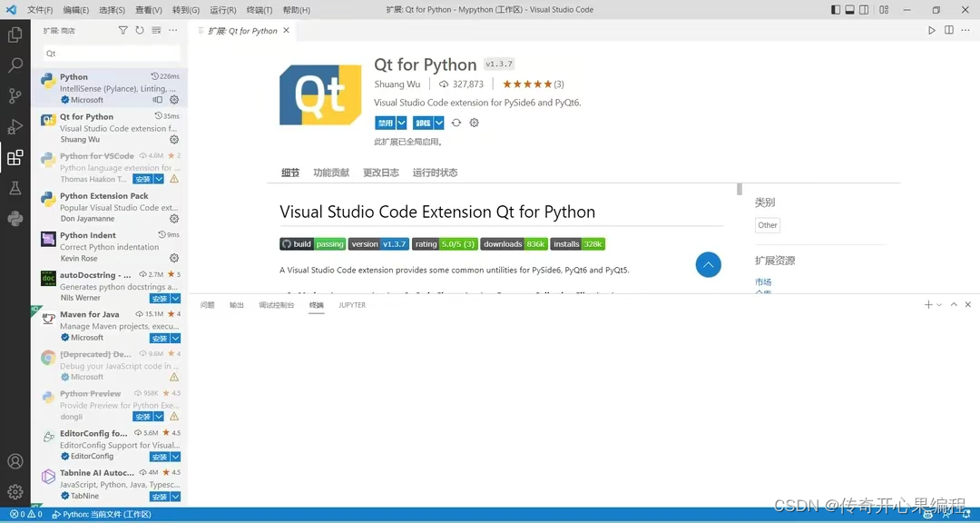Click the sync icon on the Qt for Python page
Screen dimensions: 980x523
456,123
